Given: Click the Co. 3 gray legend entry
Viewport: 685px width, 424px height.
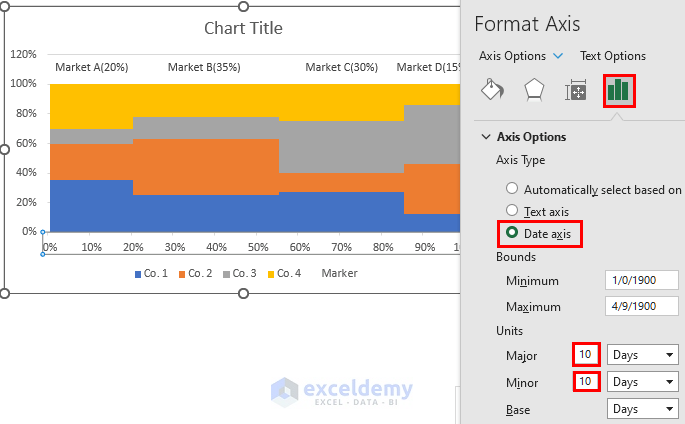Looking at the screenshot, I should (242, 273).
